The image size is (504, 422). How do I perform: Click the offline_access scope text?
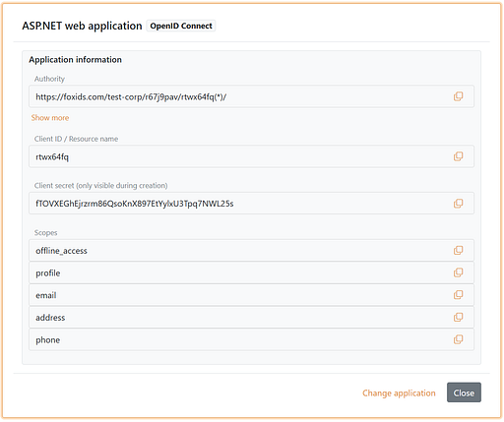pyautogui.click(x=61, y=251)
